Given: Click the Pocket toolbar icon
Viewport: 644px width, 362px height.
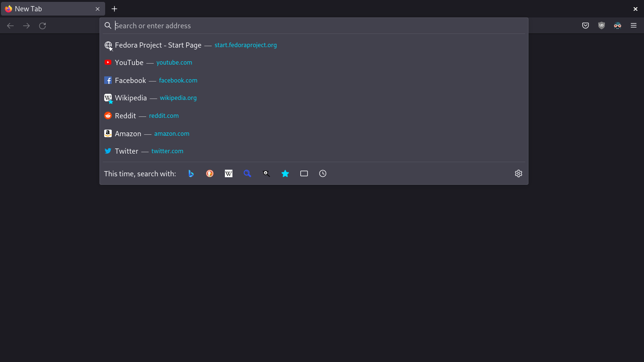Looking at the screenshot, I should coord(586,26).
